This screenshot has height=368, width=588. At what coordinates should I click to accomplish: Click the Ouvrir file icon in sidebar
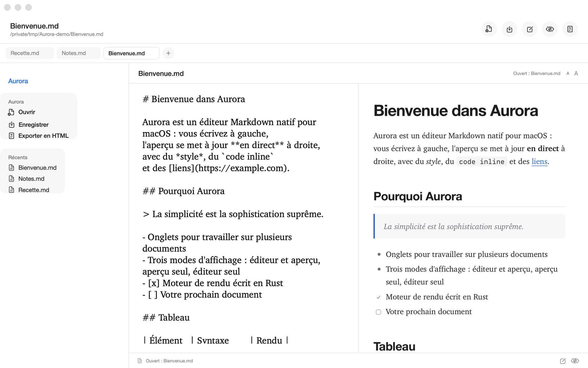tap(11, 112)
